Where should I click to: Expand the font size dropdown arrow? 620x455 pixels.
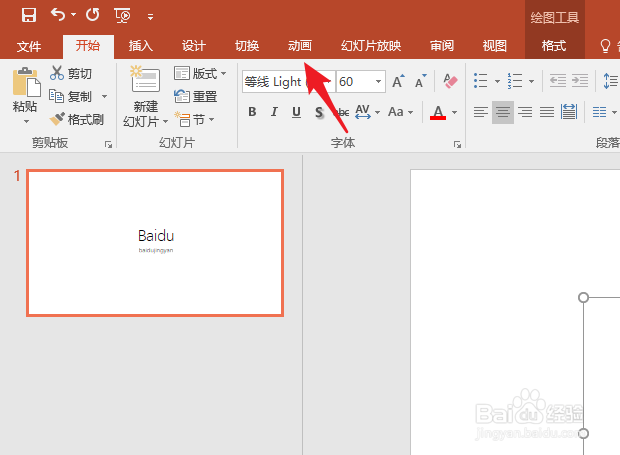pos(378,82)
